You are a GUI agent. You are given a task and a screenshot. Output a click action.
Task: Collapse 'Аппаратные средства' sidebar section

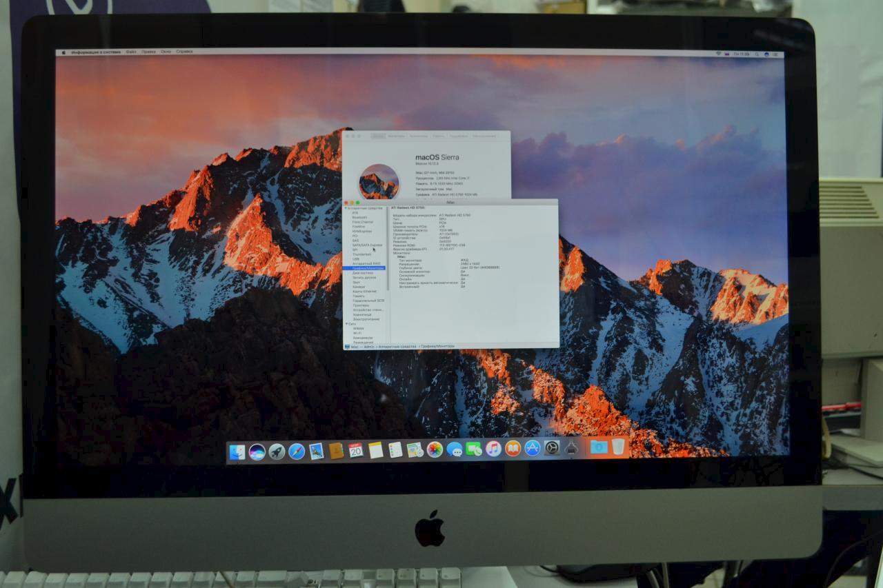point(346,208)
